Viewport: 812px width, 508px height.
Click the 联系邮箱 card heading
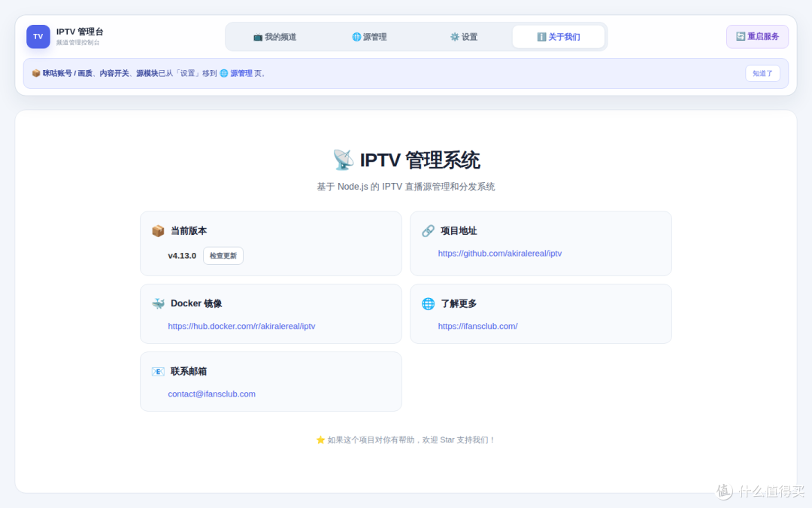pos(189,371)
